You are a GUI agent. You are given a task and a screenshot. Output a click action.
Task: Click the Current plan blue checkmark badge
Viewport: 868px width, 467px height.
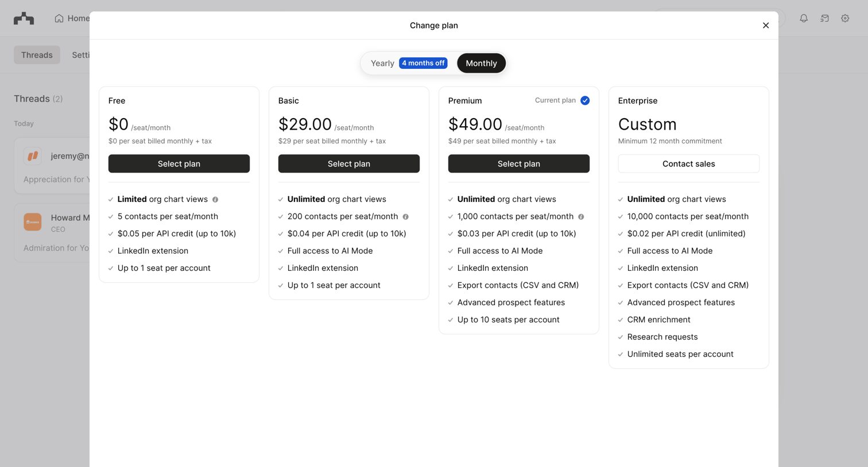click(585, 100)
